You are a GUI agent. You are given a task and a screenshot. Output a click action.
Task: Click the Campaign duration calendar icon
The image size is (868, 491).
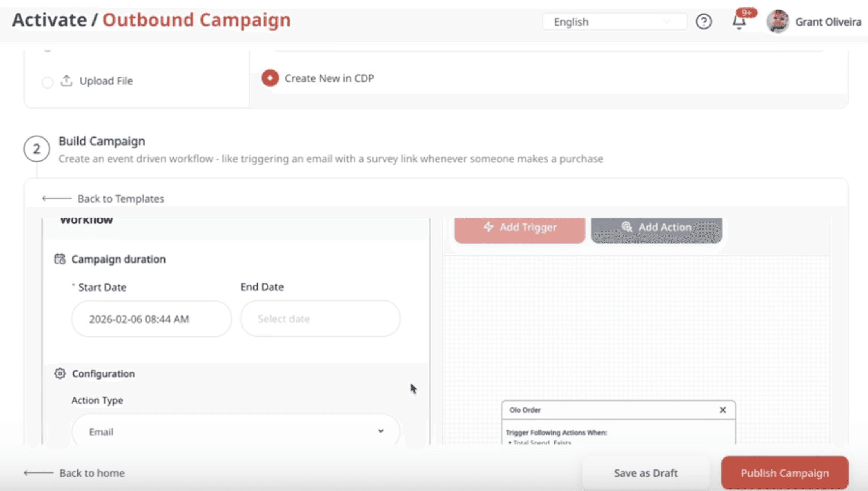tap(60, 259)
